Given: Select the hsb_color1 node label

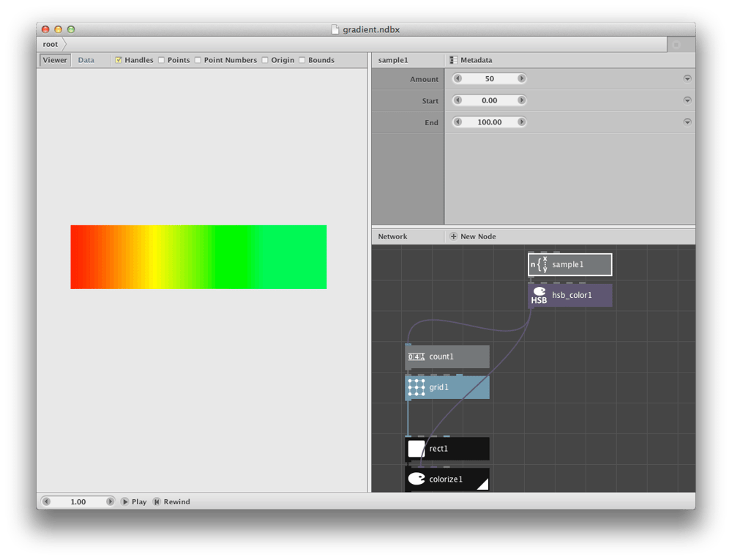Looking at the screenshot, I should [572, 296].
